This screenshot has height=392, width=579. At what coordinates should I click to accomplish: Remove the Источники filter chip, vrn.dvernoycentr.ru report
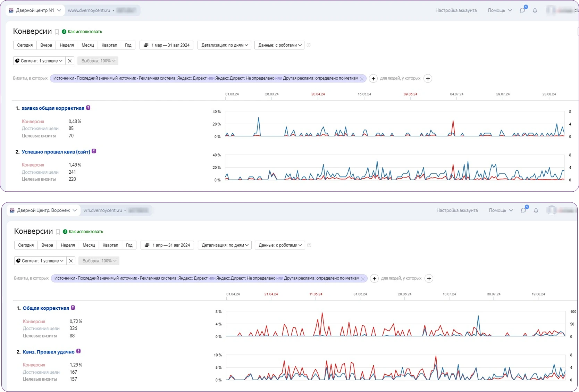pos(363,278)
